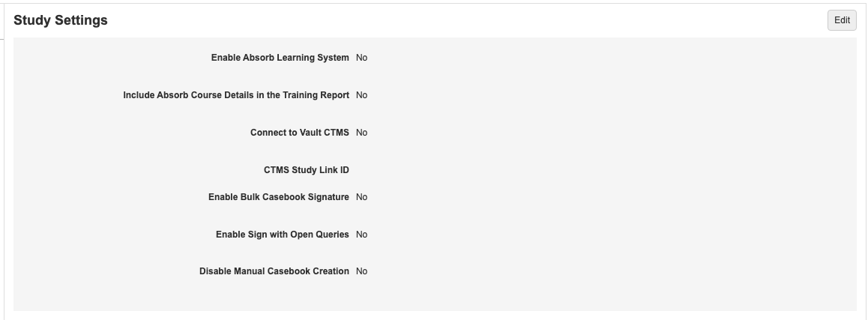Select the Disable Manual Casebook Creation label
Screen dimensions: 868x320
point(274,271)
